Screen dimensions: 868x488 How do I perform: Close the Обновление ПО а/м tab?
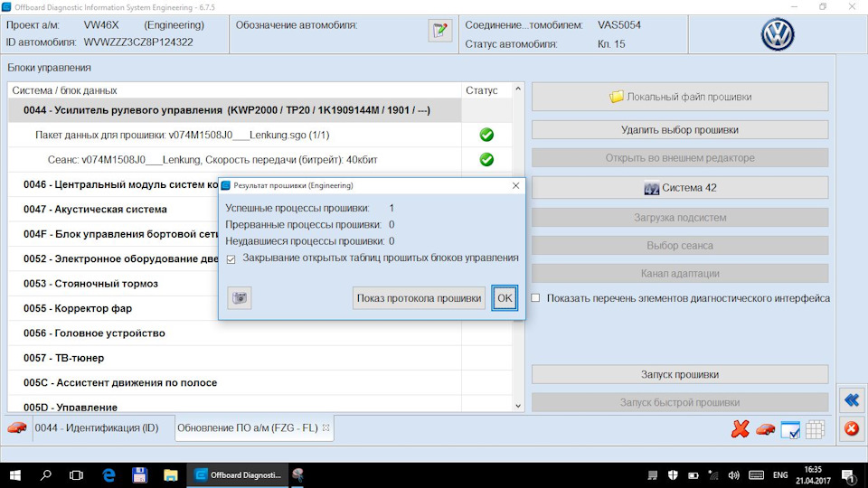pyautogui.click(x=326, y=427)
